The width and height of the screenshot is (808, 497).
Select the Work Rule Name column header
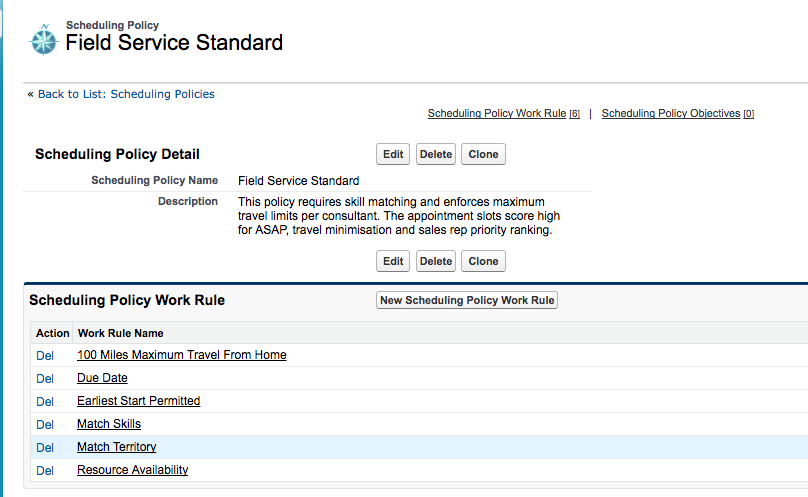121,333
